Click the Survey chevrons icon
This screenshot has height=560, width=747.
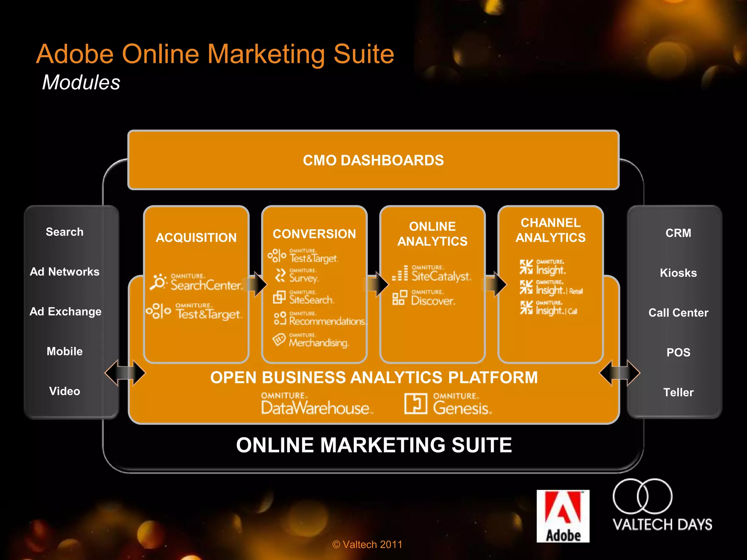[280, 275]
